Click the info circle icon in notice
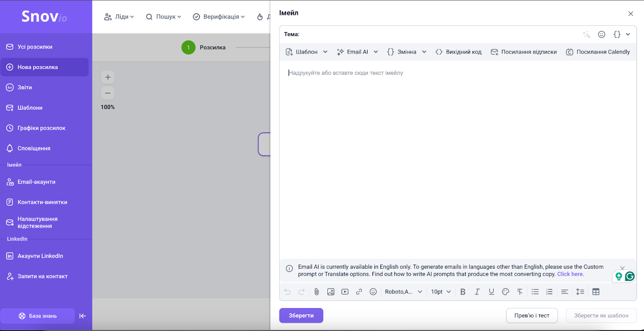The width and height of the screenshot is (644, 331). [289, 269]
